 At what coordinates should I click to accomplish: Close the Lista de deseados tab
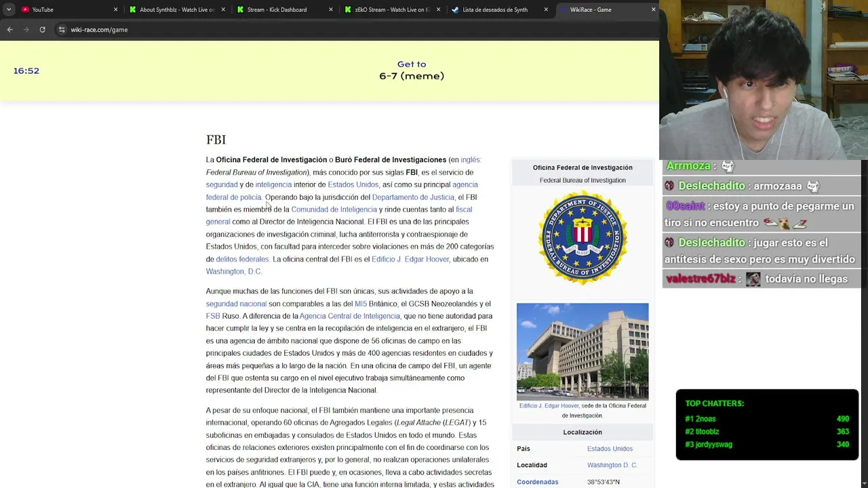point(546,9)
